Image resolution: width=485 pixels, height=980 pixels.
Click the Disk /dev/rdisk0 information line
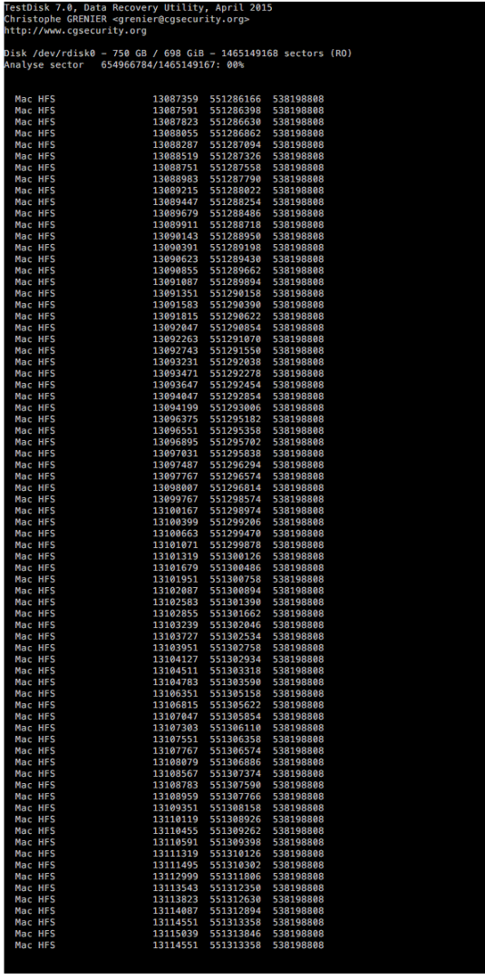pyautogui.click(x=178, y=54)
